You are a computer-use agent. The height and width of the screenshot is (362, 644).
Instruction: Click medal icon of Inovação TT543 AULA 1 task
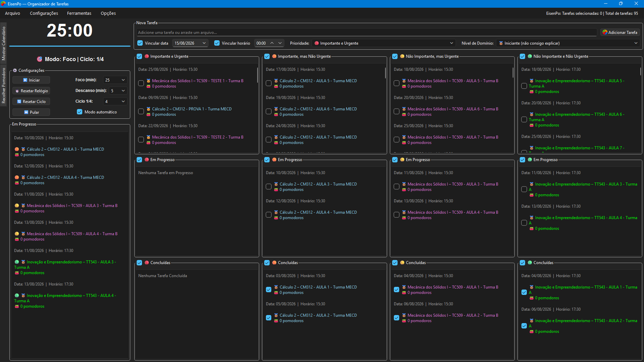coord(532,287)
